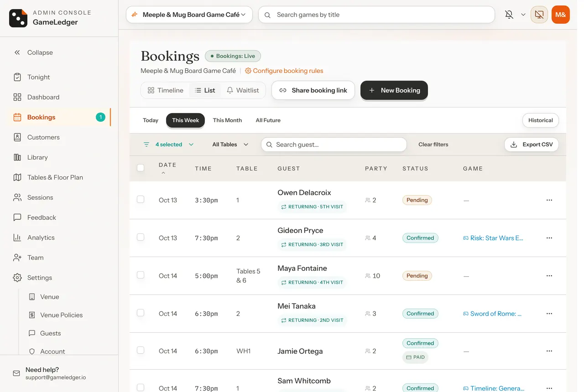Expand the notifications dropdown chevron
This screenshot has height=392, width=584.
523,15
